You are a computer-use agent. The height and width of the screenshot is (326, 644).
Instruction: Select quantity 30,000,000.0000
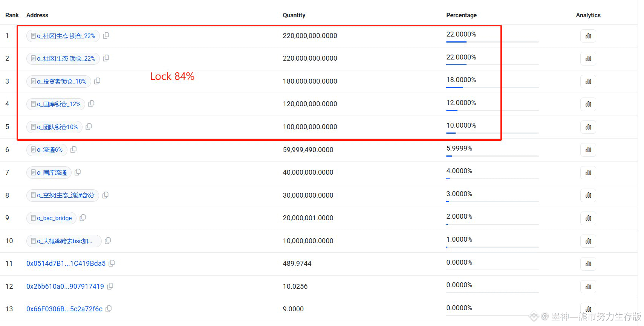[x=308, y=195]
